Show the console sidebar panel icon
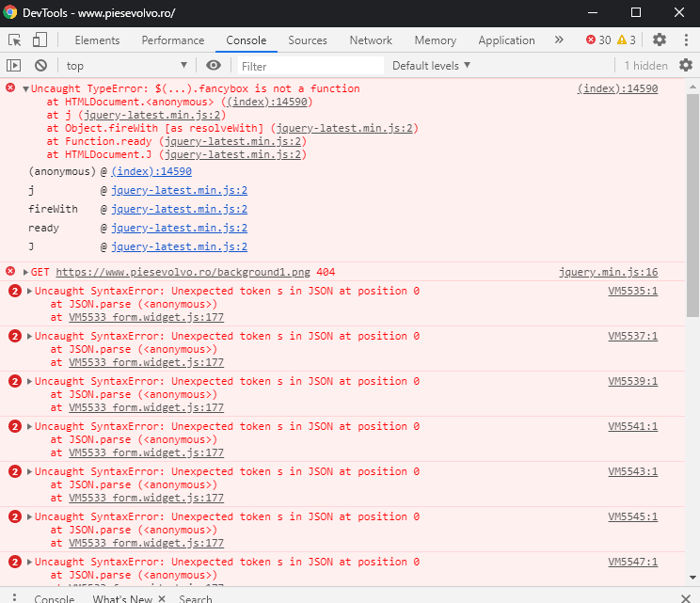 (14, 66)
